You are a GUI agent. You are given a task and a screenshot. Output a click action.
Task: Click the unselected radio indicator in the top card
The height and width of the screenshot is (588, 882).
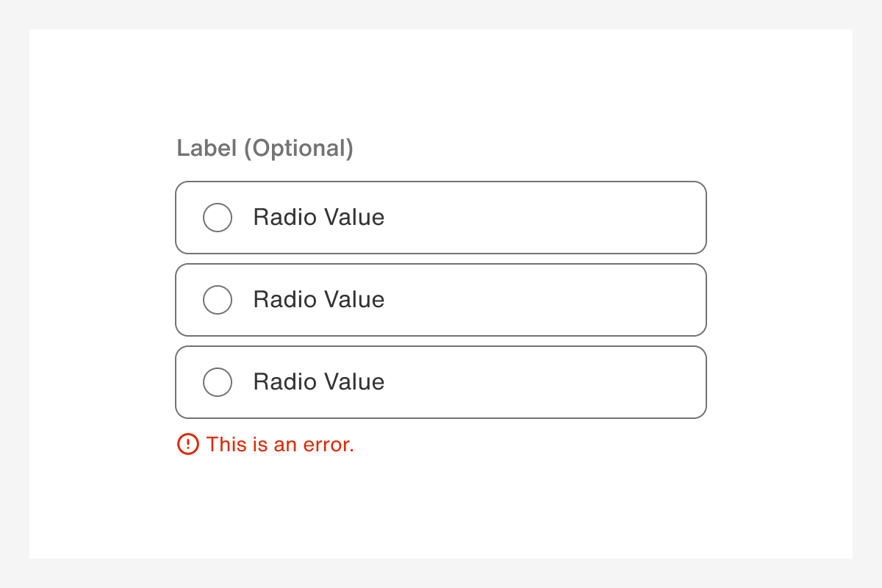tap(218, 218)
